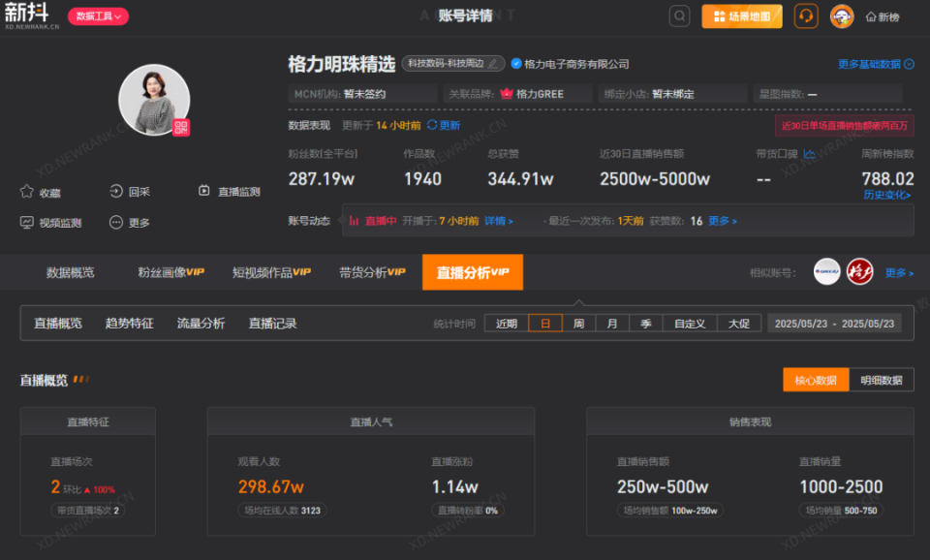Select 直播记录 sub-tab
930x560 pixels.
272,324
